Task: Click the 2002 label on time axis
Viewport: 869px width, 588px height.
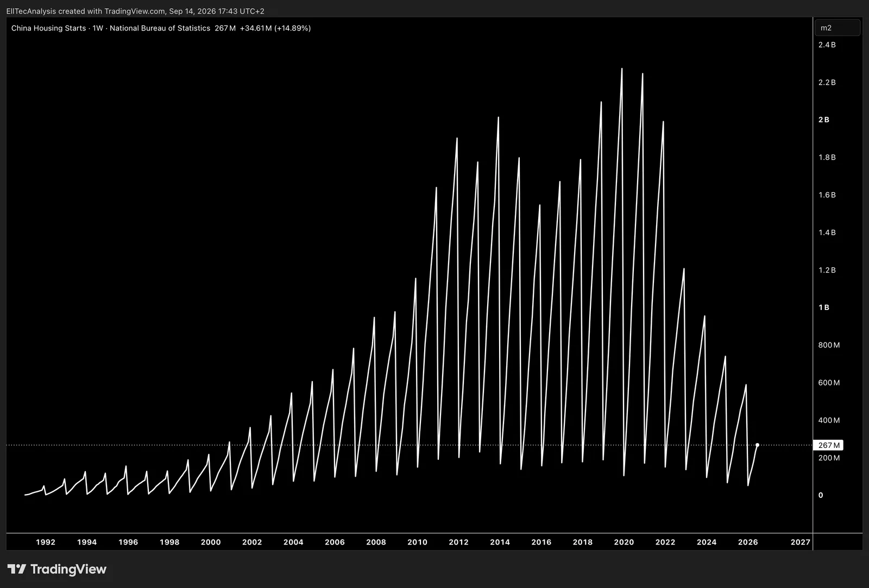Action: click(252, 542)
